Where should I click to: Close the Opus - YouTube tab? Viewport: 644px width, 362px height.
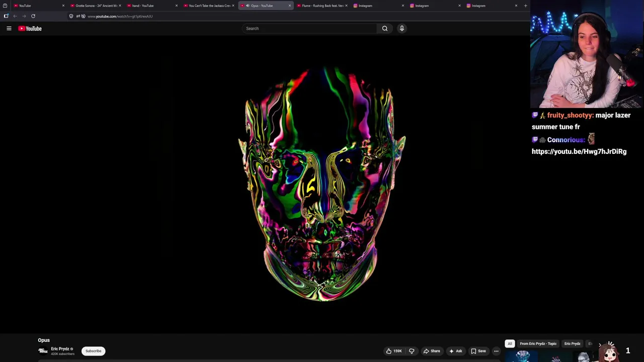290,6
